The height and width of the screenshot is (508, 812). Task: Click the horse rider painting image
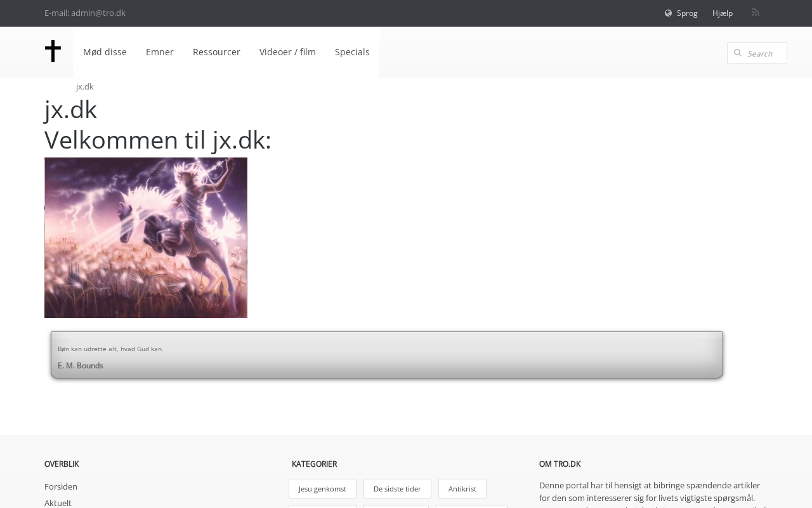[x=146, y=237]
